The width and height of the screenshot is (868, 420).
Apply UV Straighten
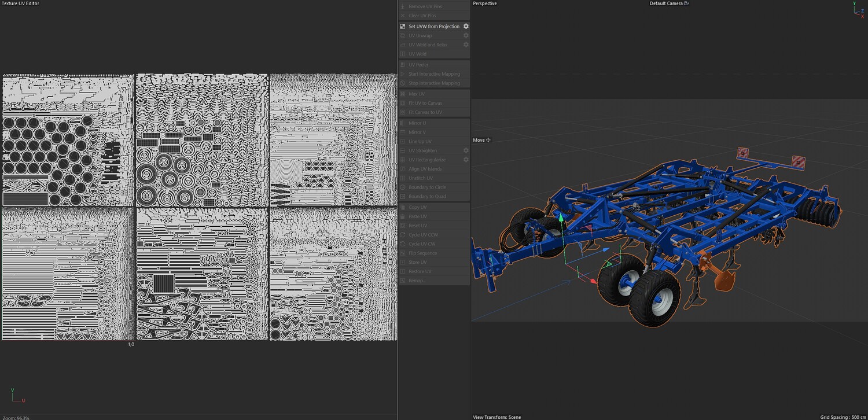click(422, 150)
